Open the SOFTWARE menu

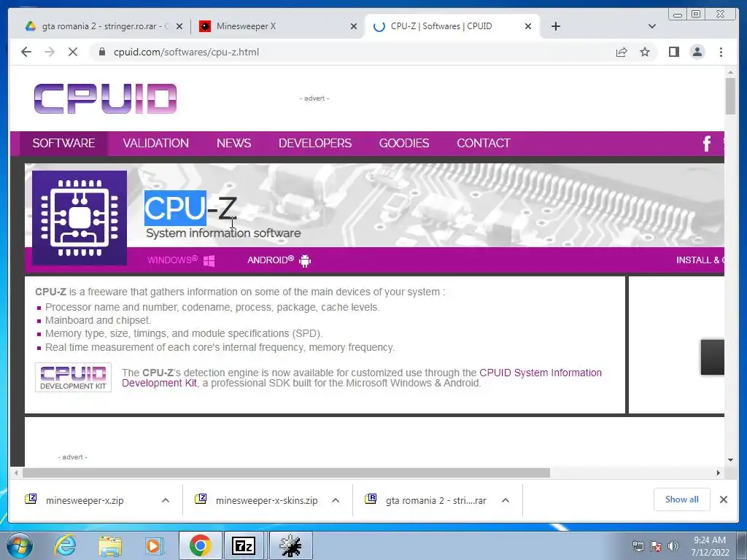click(63, 144)
